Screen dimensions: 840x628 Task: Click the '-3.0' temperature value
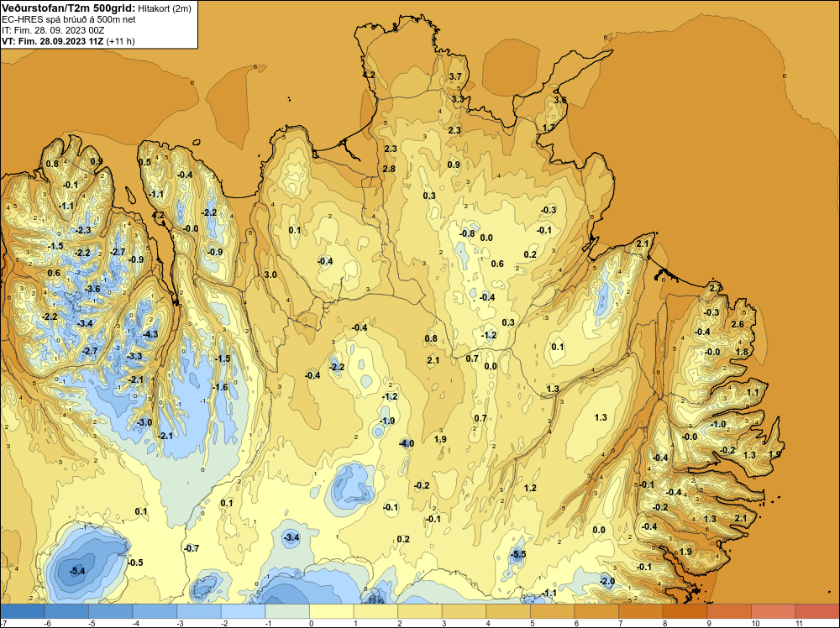(144, 422)
